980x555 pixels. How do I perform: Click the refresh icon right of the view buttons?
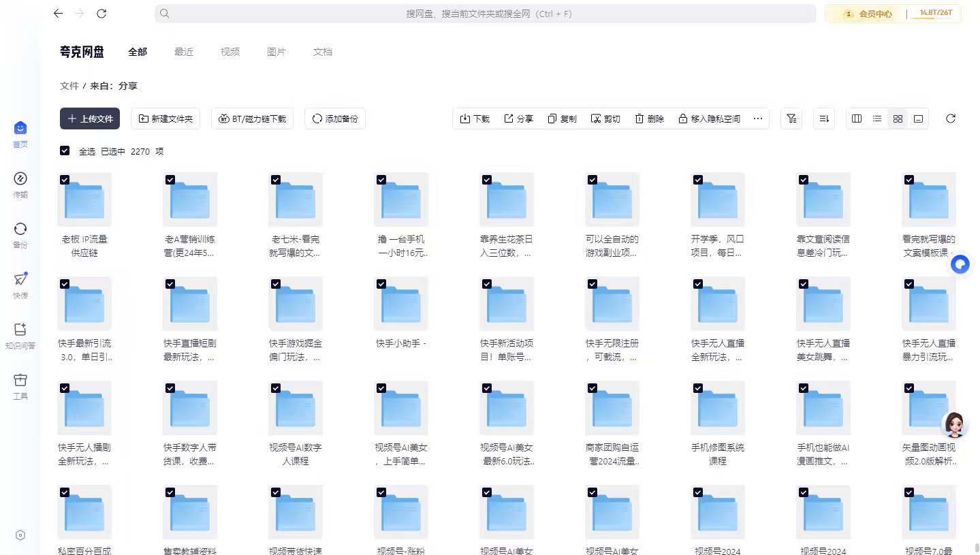tap(951, 118)
